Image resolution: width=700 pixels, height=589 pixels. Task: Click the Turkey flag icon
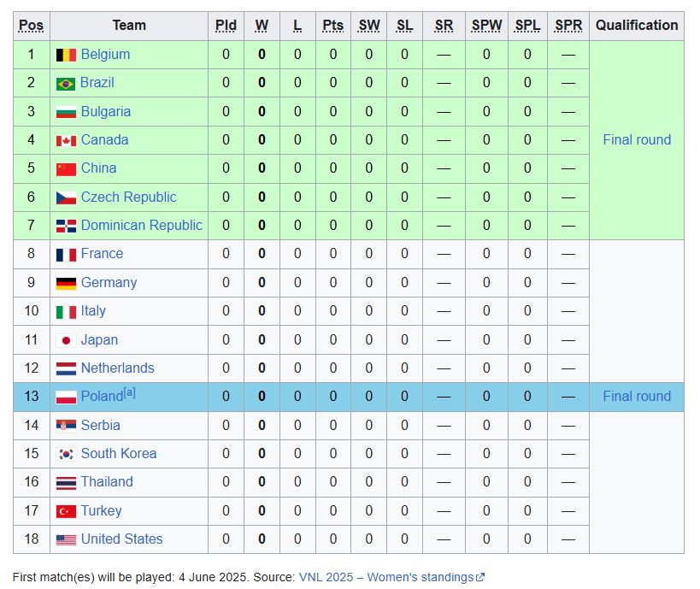pyautogui.click(x=66, y=511)
